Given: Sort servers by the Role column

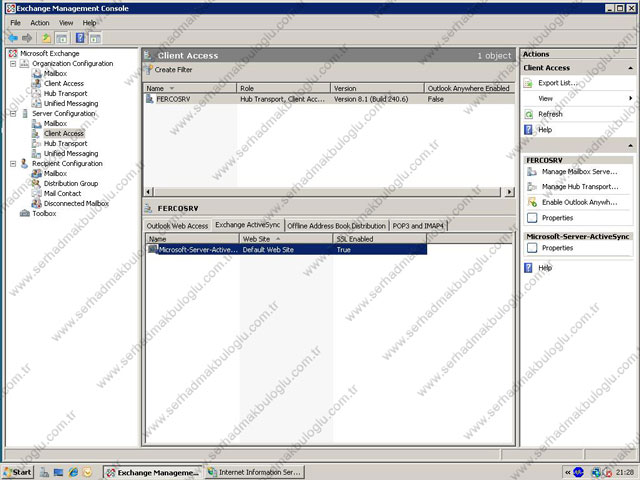Looking at the screenshot, I should pyautogui.click(x=283, y=88).
